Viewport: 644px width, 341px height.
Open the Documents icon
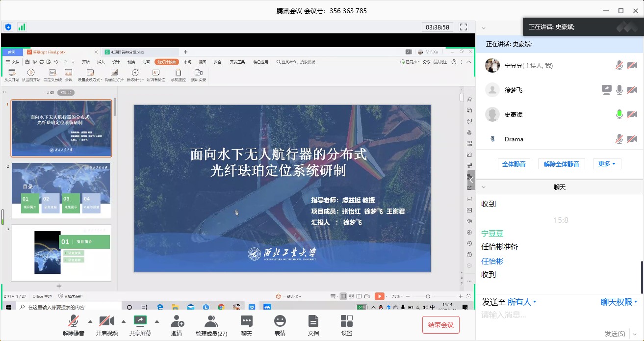(x=313, y=322)
